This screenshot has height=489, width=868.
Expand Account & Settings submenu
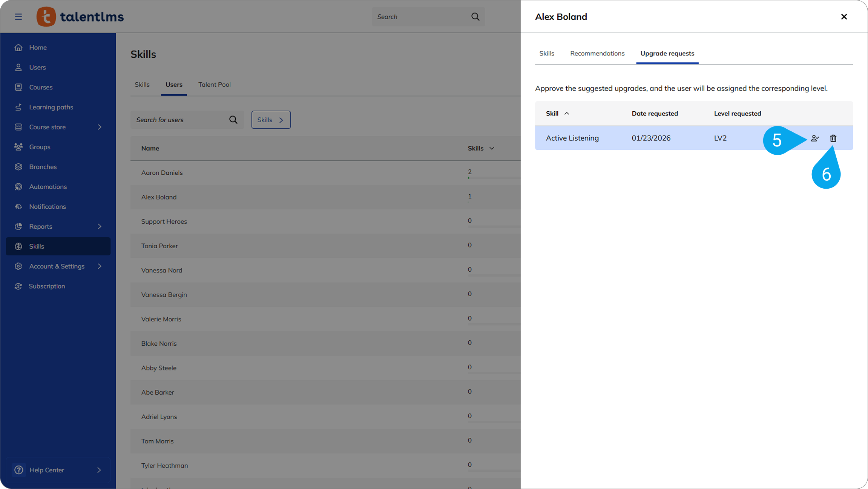[x=100, y=266]
